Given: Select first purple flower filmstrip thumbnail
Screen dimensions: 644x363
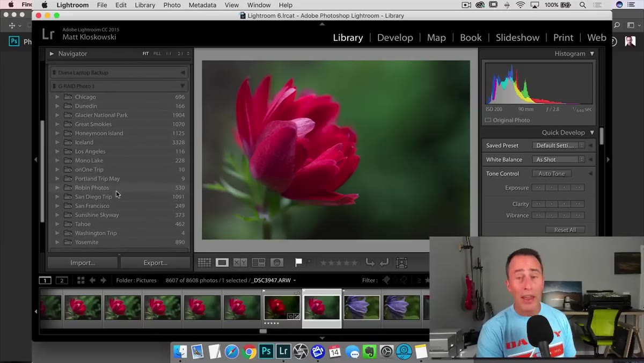Looking at the screenshot, I should [x=361, y=308].
